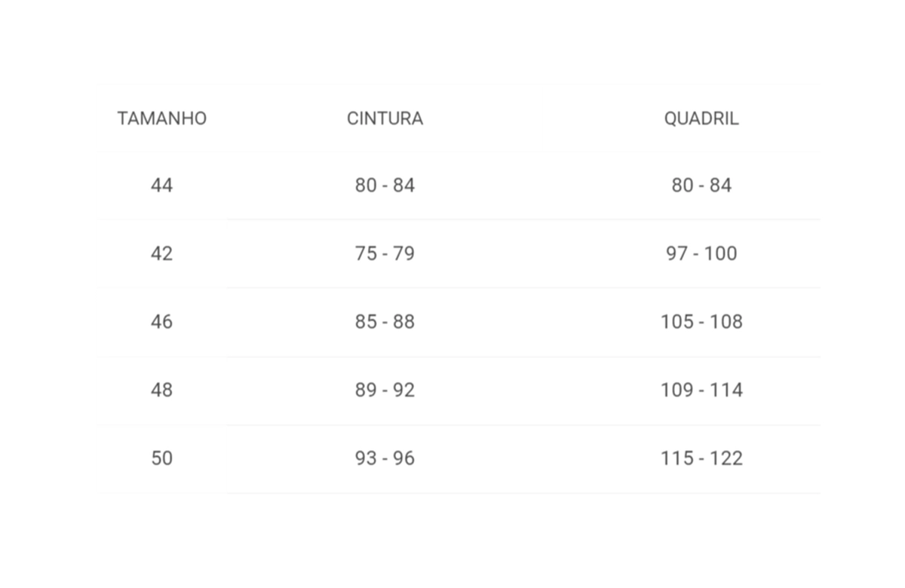Image resolution: width=905 pixels, height=588 pixels.
Task: Click the hip value 115 - 122
Action: (701, 458)
